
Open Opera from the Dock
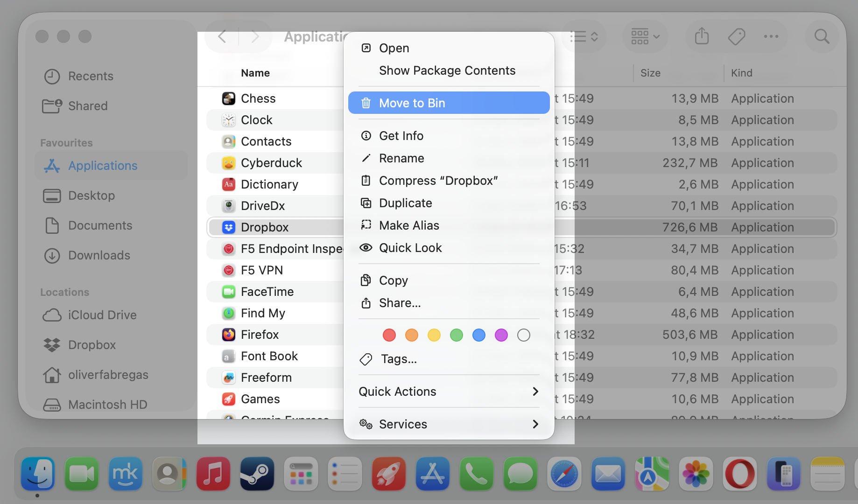click(740, 474)
